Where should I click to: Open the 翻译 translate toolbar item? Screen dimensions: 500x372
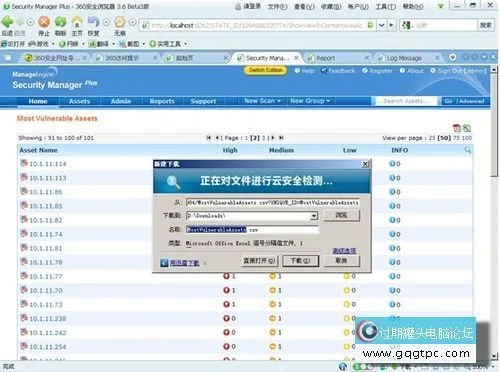[101, 44]
